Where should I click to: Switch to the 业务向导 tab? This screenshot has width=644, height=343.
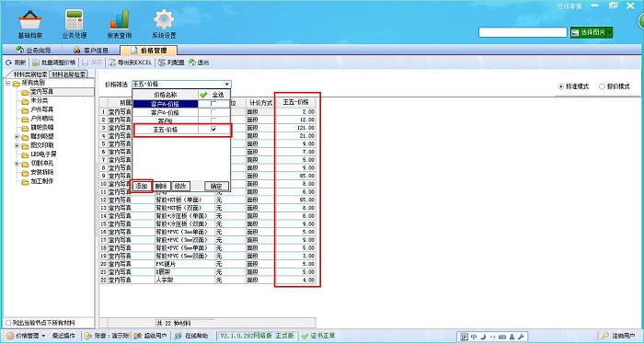click(33, 51)
